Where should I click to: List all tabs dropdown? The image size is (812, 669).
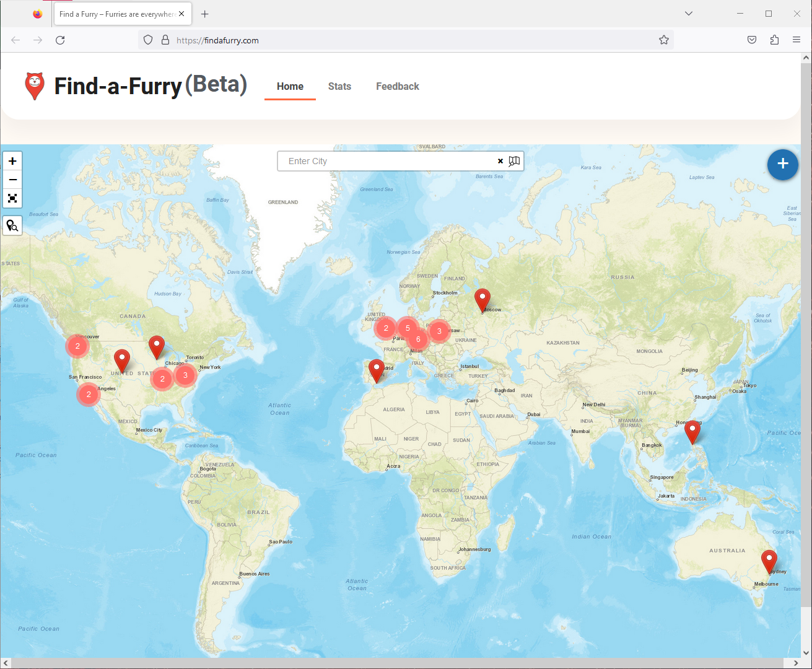tap(689, 14)
